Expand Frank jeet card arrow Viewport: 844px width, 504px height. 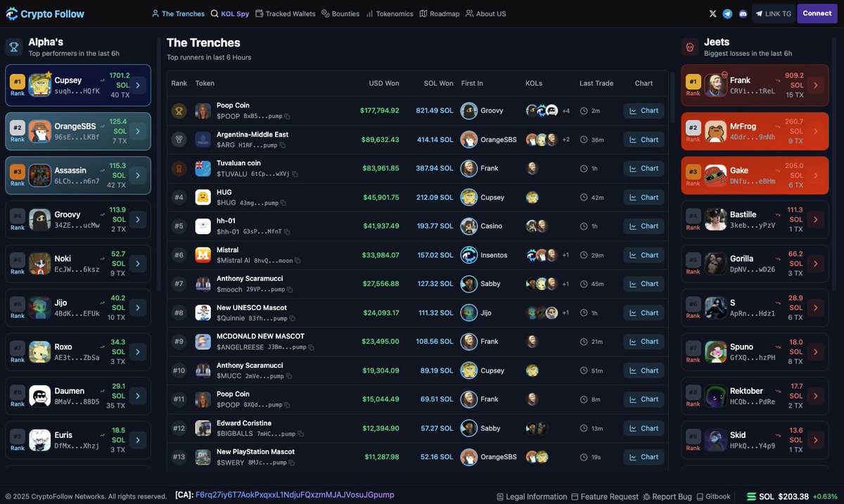pyautogui.click(x=816, y=85)
